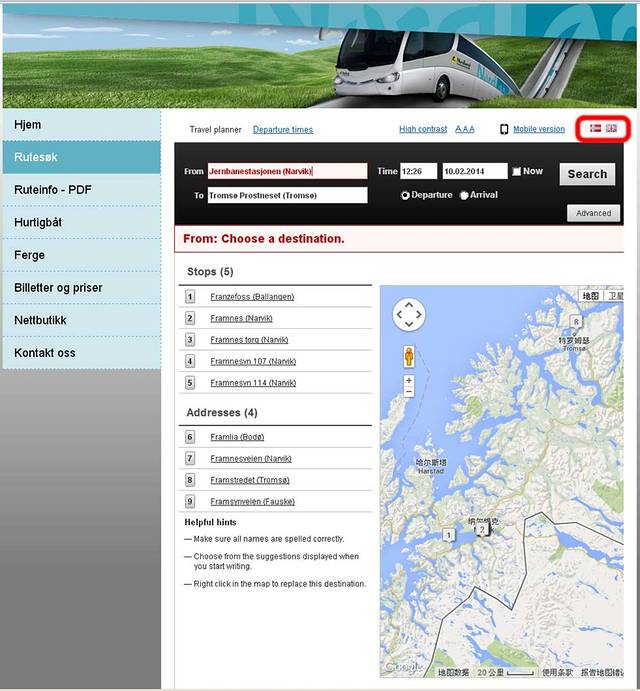Enable the Now checkbox
The image size is (640, 691).
[516, 172]
